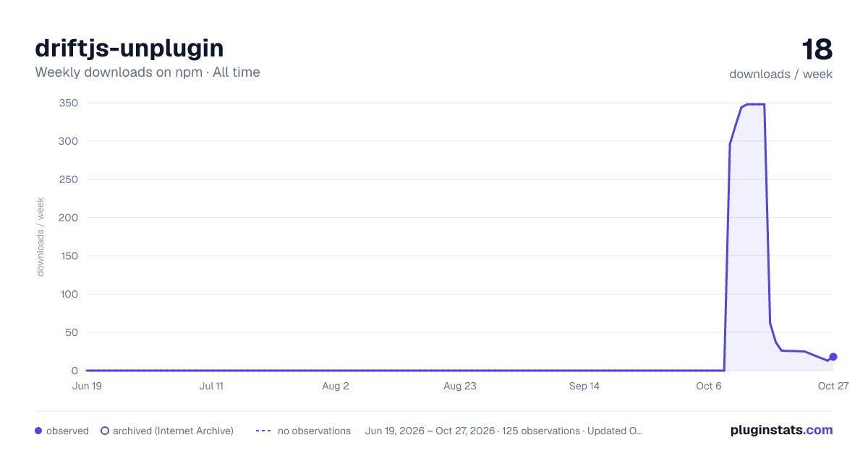Screen dimensions: 868x456
Task: Click the date range and observations footer text
Action: pyautogui.click(x=504, y=431)
